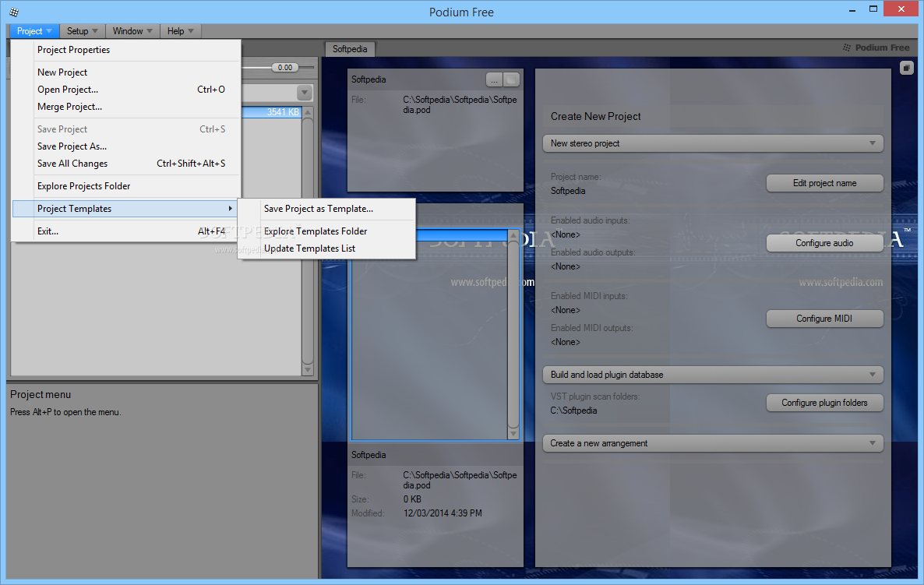The height and width of the screenshot is (585, 924).
Task: Click the modified date 12/03/2014 4:39 PM
Action: point(443,513)
